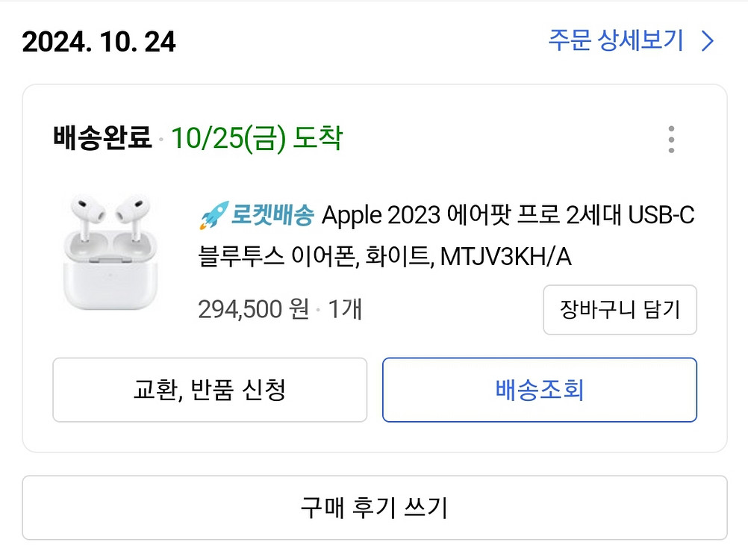Viewport: 748px width, 560px height.
Task: Click the 294,500 원 price text
Action: tap(253, 309)
